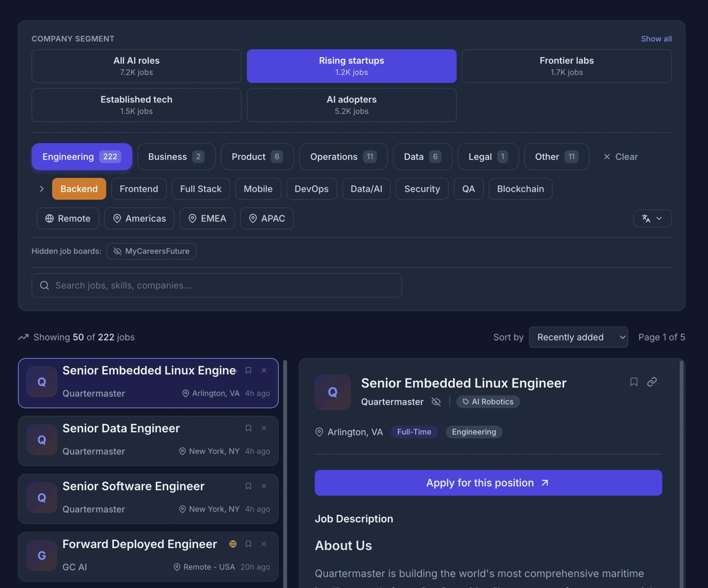Clear all category filters
The height and width of the screenshot is (588, 708).
pos(620,157)
